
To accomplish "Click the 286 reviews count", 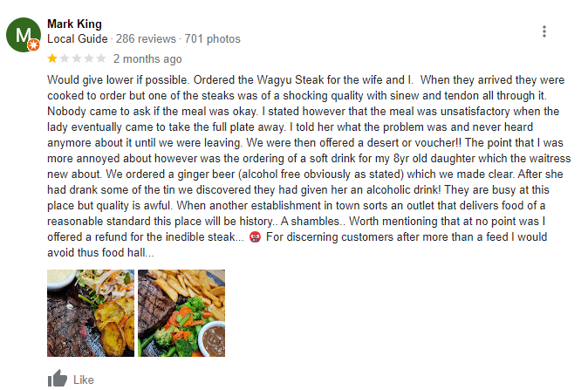I will point(146,38).
